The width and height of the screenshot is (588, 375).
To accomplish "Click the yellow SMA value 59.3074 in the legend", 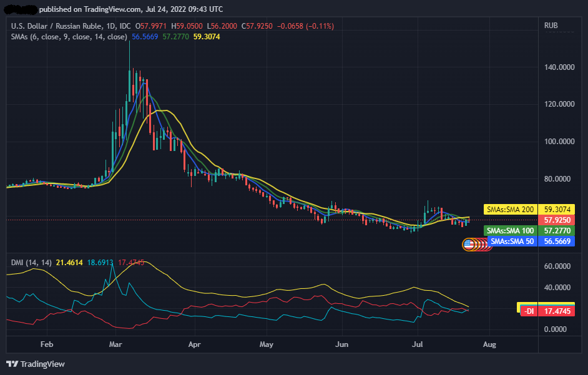I will (207, 37).
